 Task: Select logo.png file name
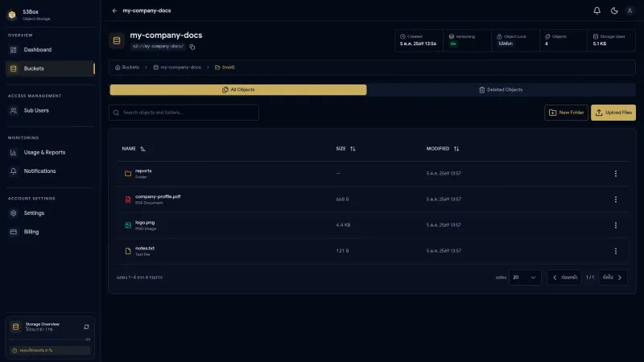pos(145,223)
